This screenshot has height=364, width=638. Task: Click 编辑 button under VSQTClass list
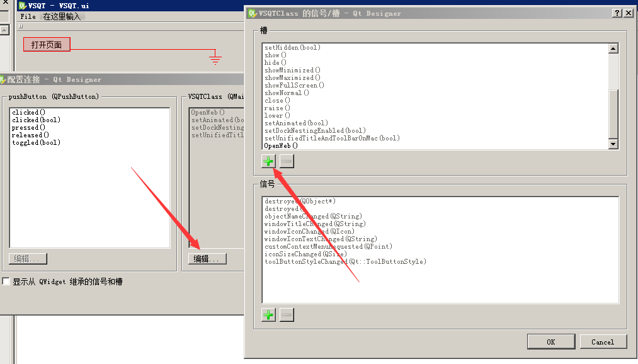207,259
